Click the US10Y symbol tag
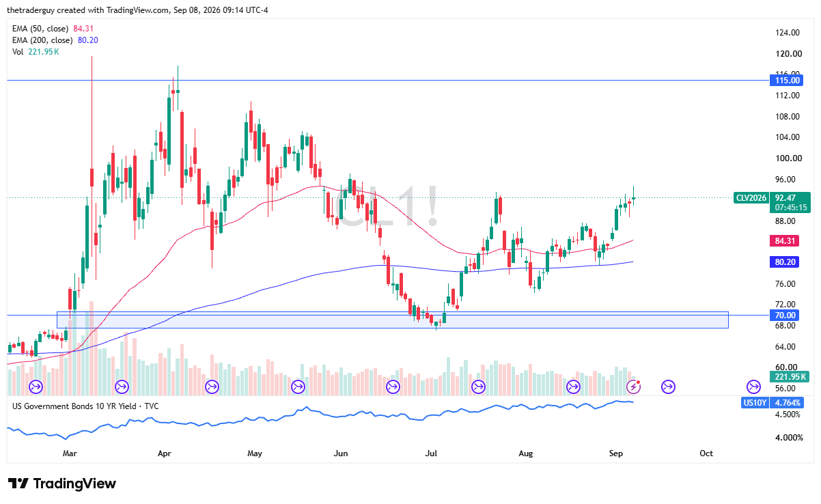 coord(754,402)
